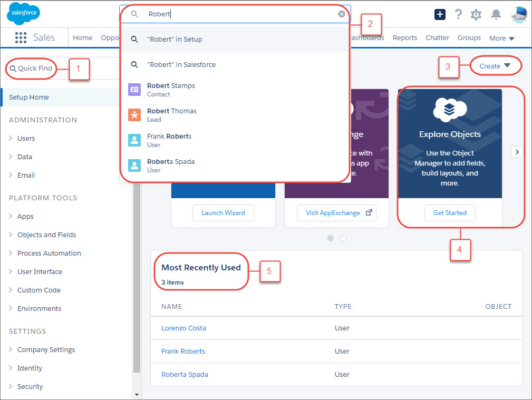
Task: Expand the User Interface node
Action: click(x=10, y=271)
